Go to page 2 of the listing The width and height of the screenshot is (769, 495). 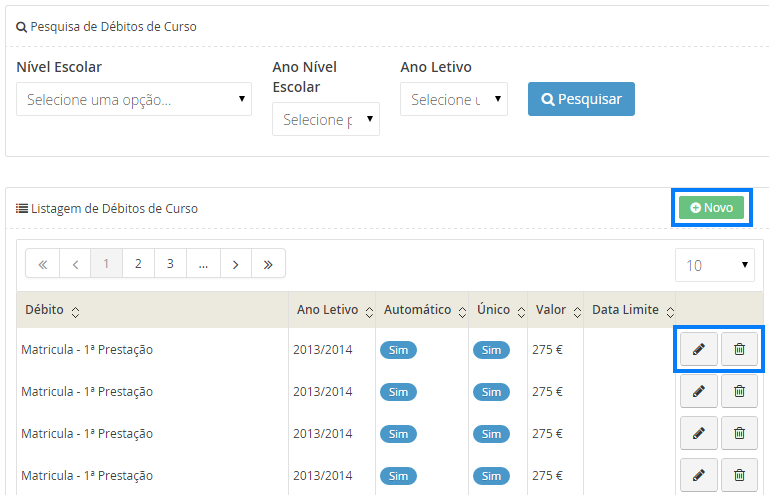(138, 264)
